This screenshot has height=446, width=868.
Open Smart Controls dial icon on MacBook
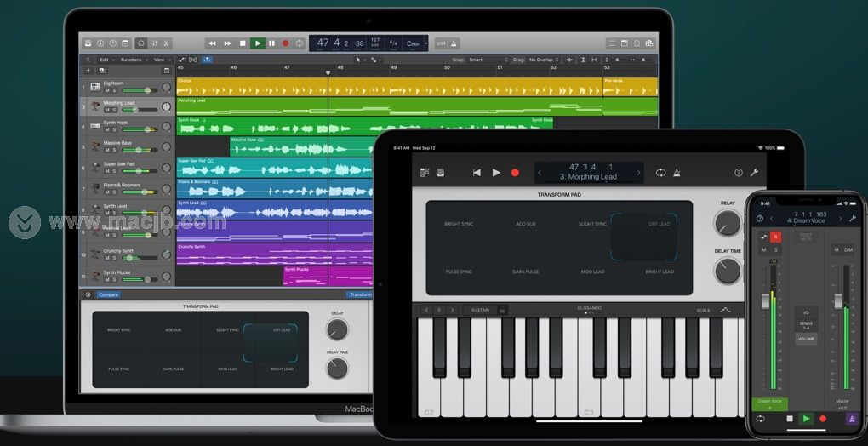(x=141, y=43)
